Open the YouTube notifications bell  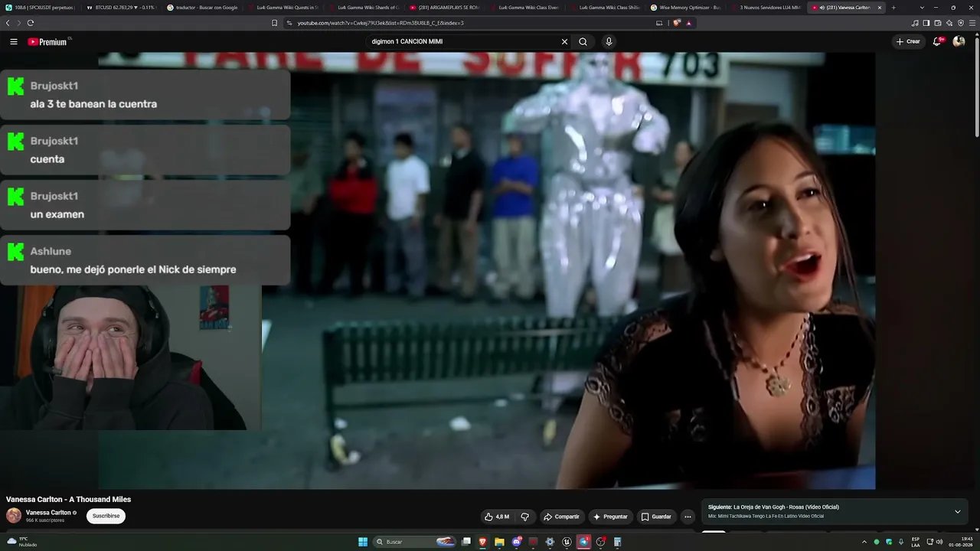(x=937, y=41)
